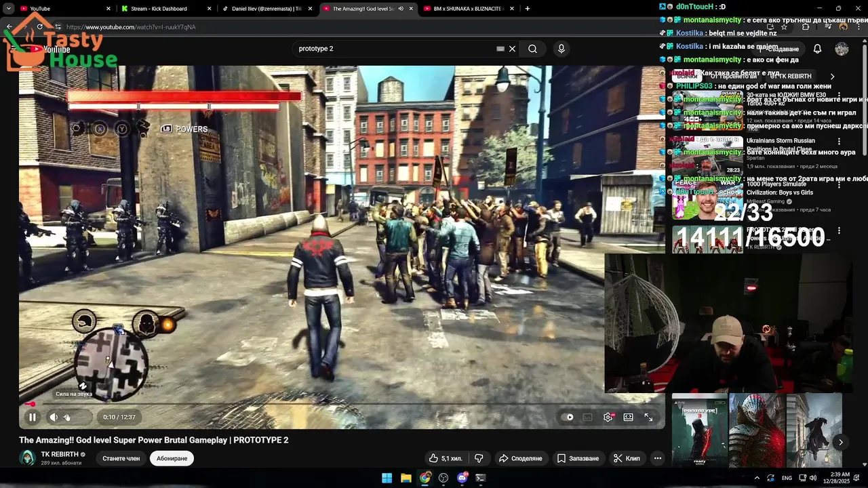Reload the page with the refresh icon

pos(39,27)
